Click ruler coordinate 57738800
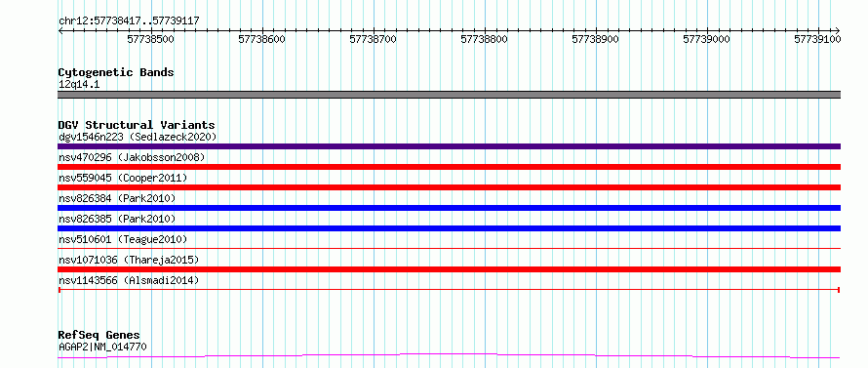Screen dimensions: 868x368 [x=485, y=39]
